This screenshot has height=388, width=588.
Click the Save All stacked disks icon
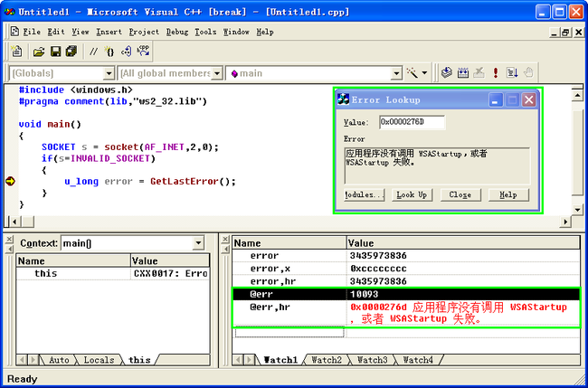(71, 52)
